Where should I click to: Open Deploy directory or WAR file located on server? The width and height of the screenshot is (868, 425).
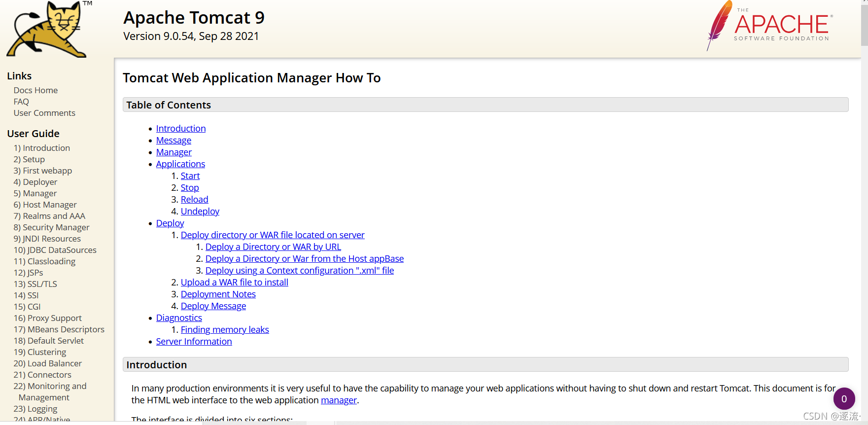[x=273, y=235]
